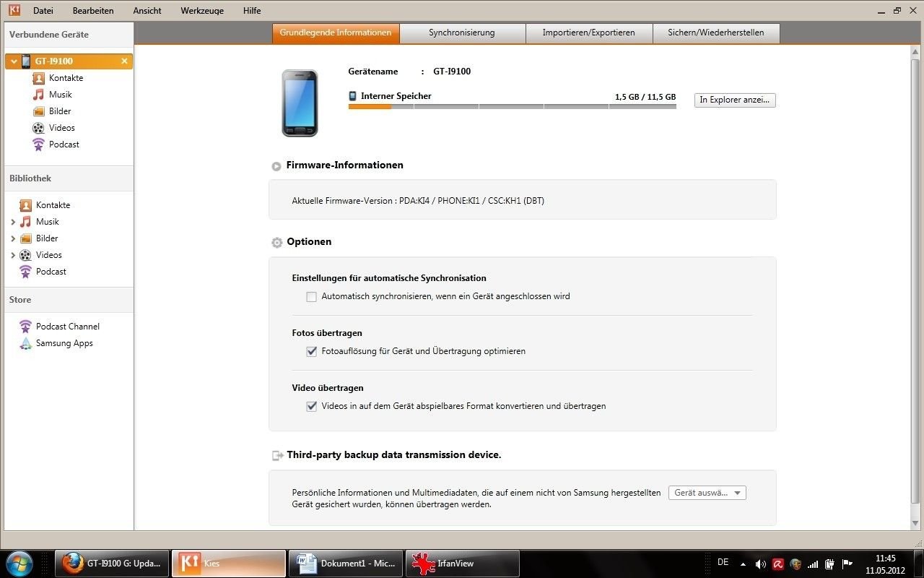Open Bibliothek Videos icon
The height and width of the screenshot is (578, 924).
pos(26,255)
